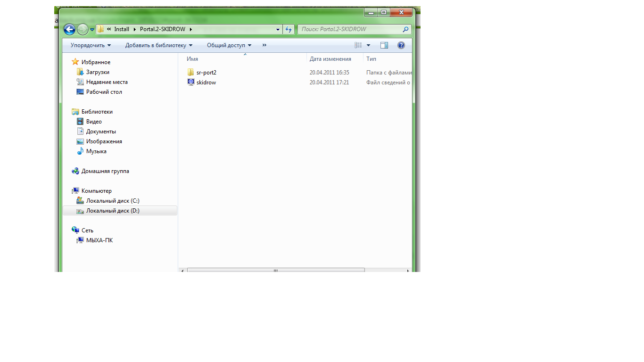Screen dimensions: 644x362
Task: Open the Документы library
Action: (101, 132)
